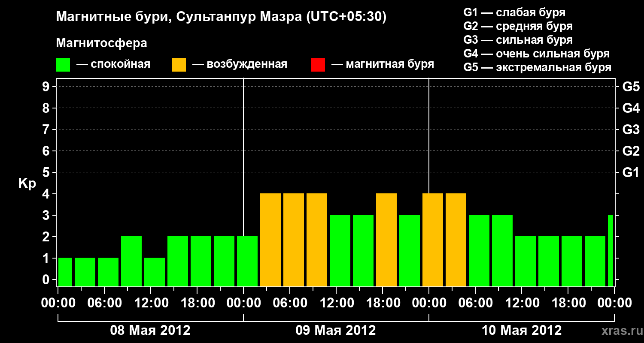This screenshot has width=644, height=343.
Task: Click the "12:00" time label of 10 May
Action: (522, 303)
